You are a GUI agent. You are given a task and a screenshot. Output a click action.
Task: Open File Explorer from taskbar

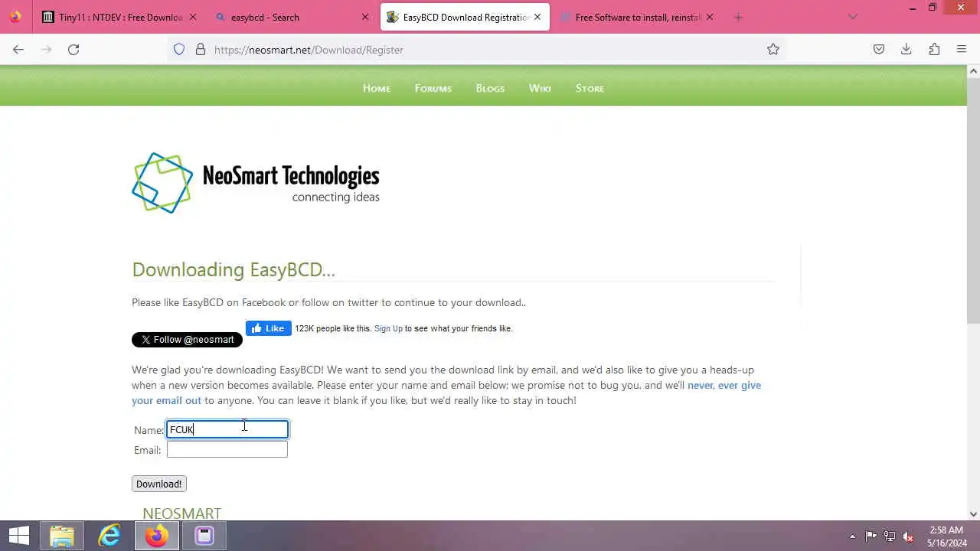click(62, 536)
